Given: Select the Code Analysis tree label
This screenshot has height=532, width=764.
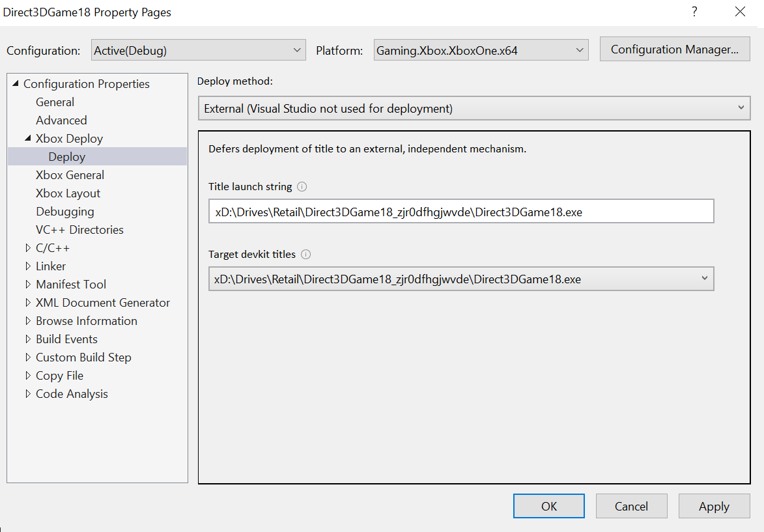Looking at the screenshot, I should [x=72, y=394].
